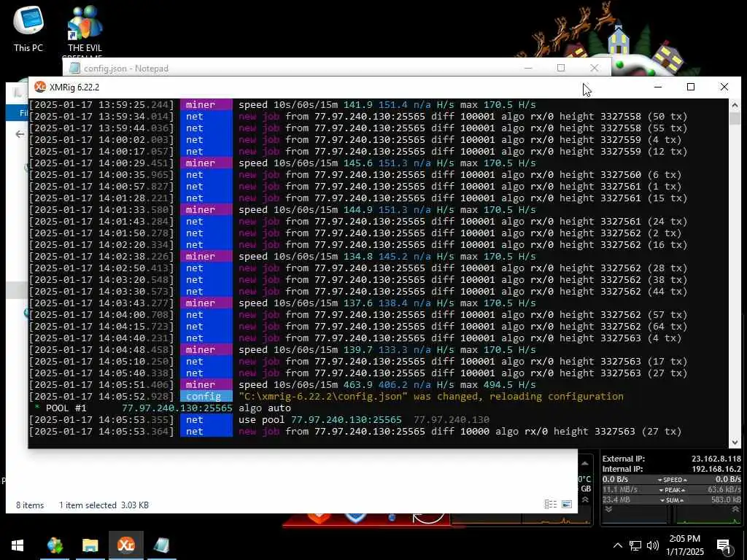Click the job line ending (1 tx)
This screenshot has width=747, height=560.
[460, 186]
